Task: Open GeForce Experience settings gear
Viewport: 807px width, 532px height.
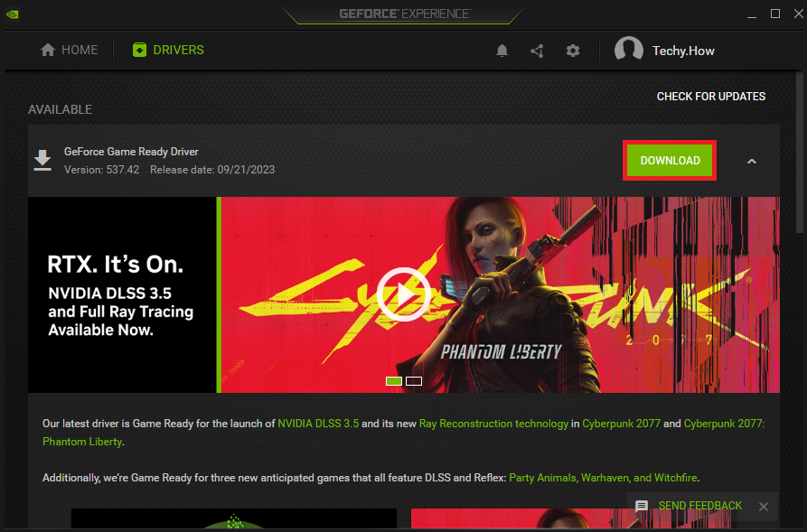Action: coord(573,51)
